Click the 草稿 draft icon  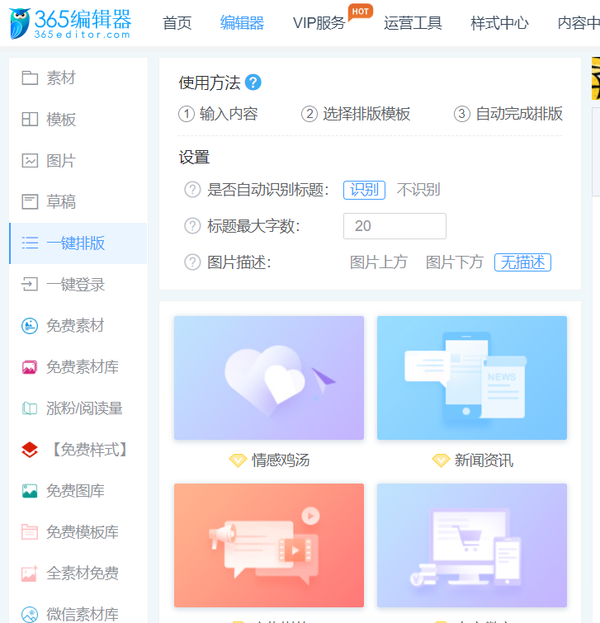tap(30, 202)
